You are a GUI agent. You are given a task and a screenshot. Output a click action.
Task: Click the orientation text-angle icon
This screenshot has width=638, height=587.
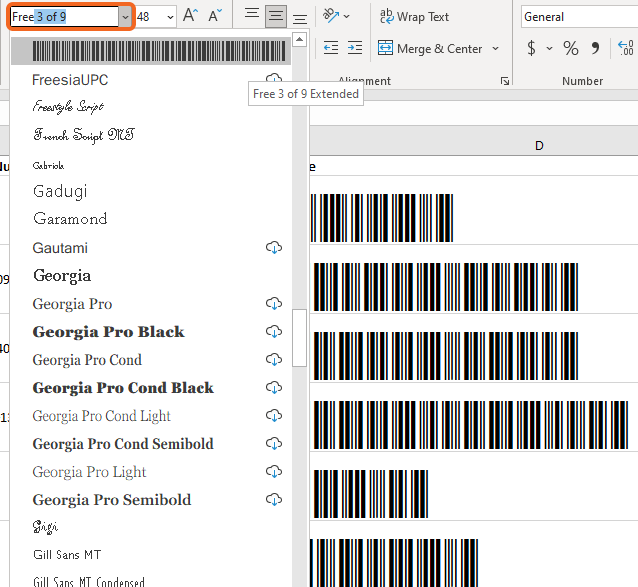[331, 16]
